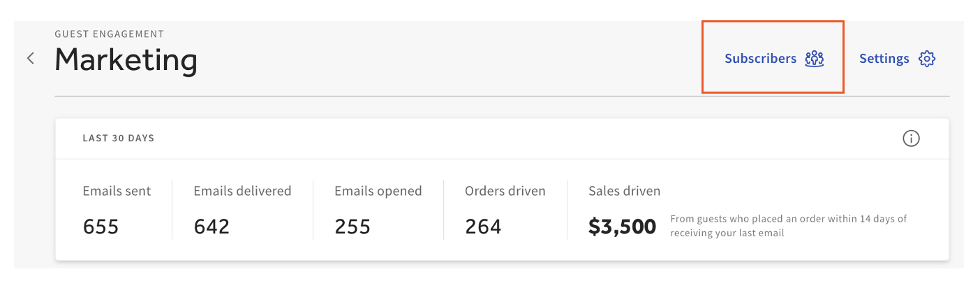The width and height of the screenshot is (980, 295).
Task: Select the $3,500 sales driven amount
Action: point(622,226)
